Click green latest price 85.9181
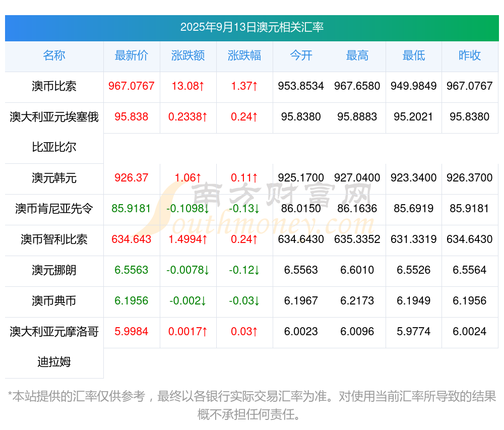This screenshot has width=504, height=430. pos(132,209)
